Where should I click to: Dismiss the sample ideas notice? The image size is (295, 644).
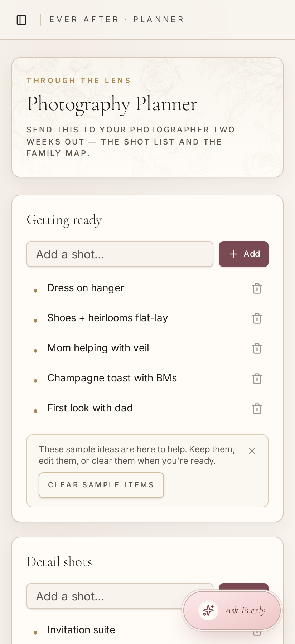coord(252,451)
